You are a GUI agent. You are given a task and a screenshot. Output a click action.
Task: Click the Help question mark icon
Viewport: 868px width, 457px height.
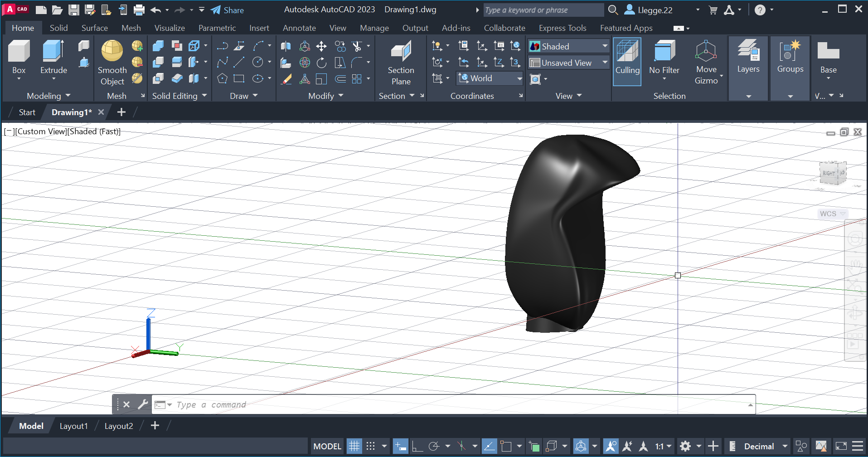click(760, 10)
